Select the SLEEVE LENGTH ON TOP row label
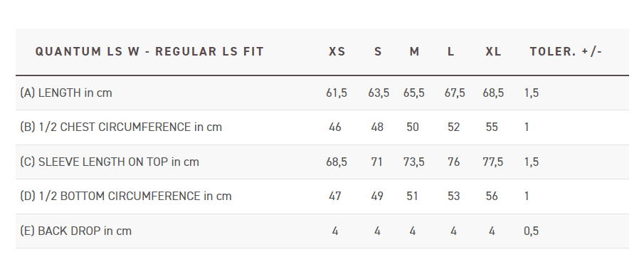This screenshot has height=262, width=644. tap(110, 162)
